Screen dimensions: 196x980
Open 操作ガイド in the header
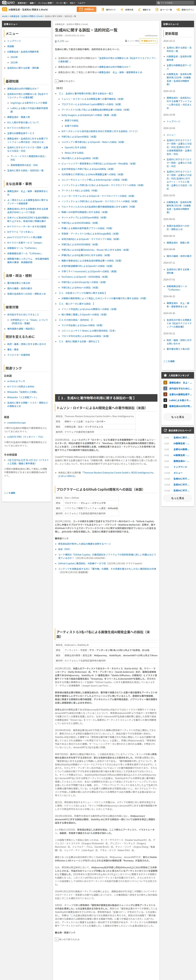[x=109, y=9]
